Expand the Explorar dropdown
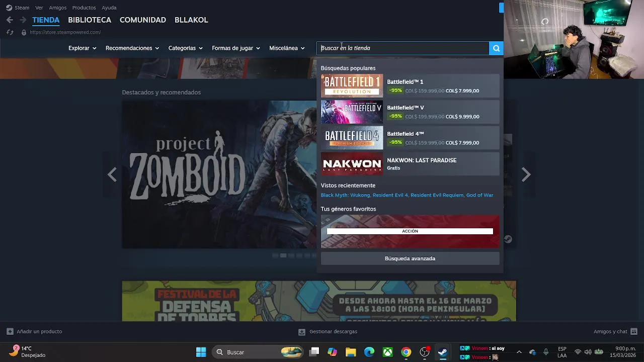The width and height of the screenshot is (644, 362). [83, 48]
